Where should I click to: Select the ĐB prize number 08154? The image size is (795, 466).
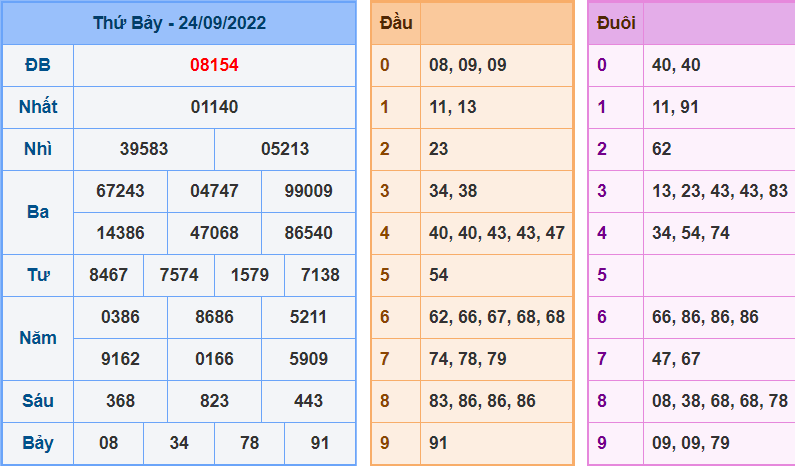coord(214,65)
